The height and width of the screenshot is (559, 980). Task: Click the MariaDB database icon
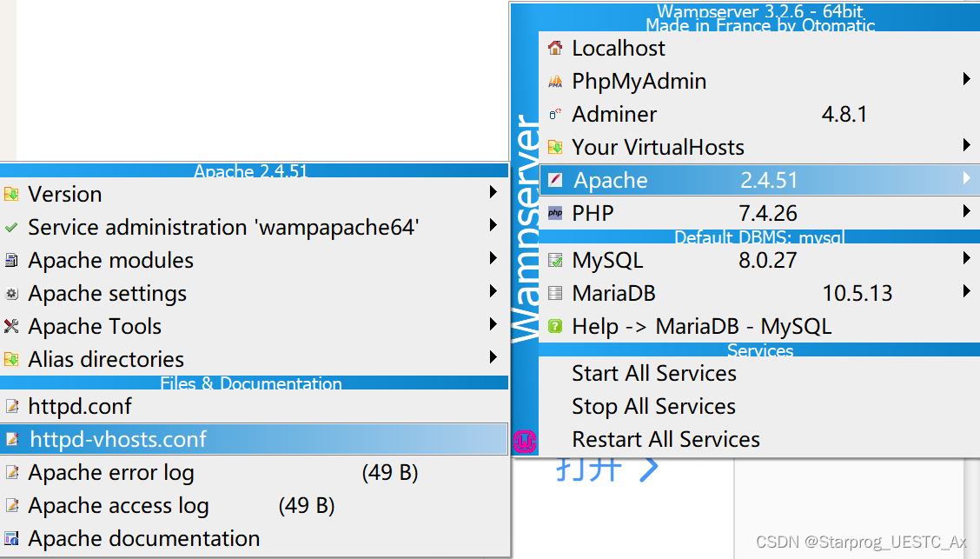pos(555,293)
